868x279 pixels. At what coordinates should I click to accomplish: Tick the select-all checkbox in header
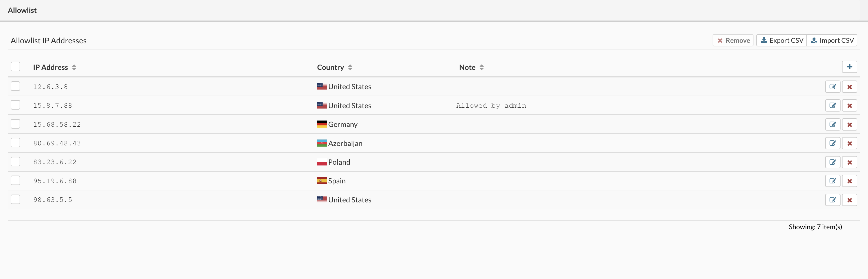(x=15, y=67)
